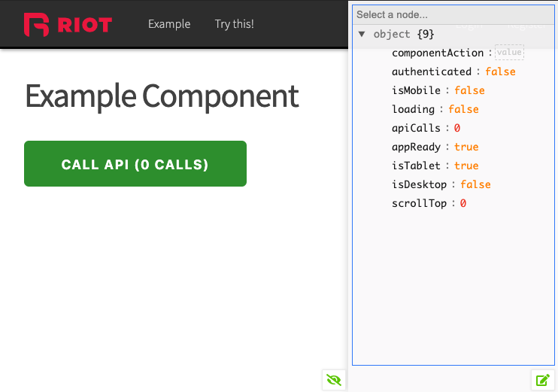Click the isDesktop false value
Image resolution: width=558 pixels, height=392 pixels.
point(475,184)
